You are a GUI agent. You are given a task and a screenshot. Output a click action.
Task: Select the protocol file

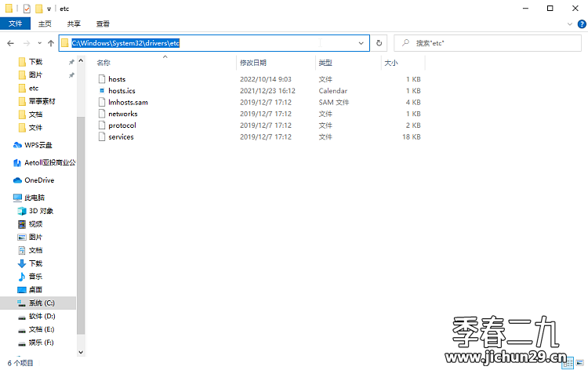(x=122, y=125)
